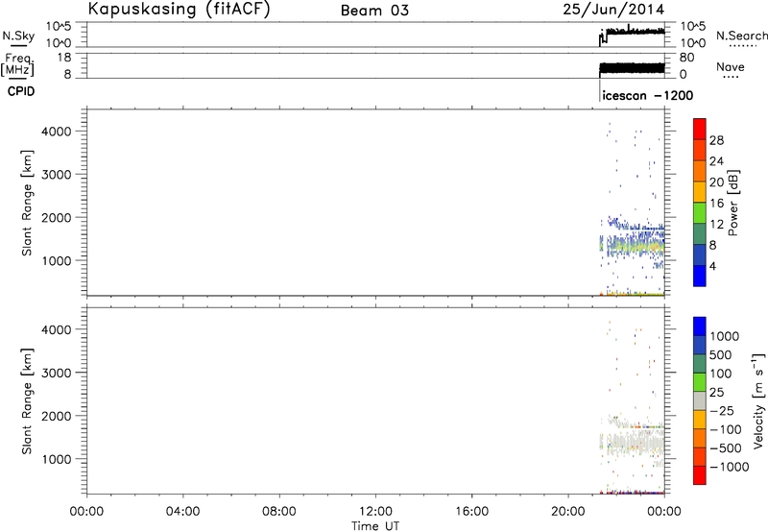Click the CPID label
This screenshot has height=532, width=768.
coord(21,91)
